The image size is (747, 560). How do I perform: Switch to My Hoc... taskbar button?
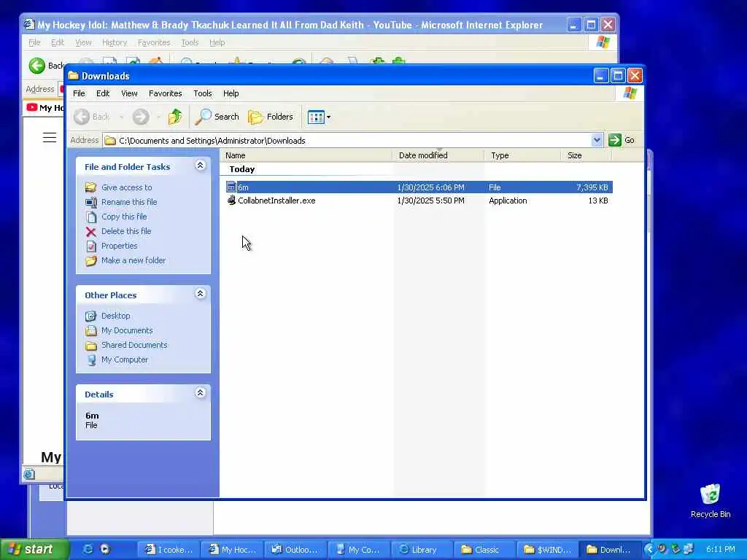(x=232, y=550)
